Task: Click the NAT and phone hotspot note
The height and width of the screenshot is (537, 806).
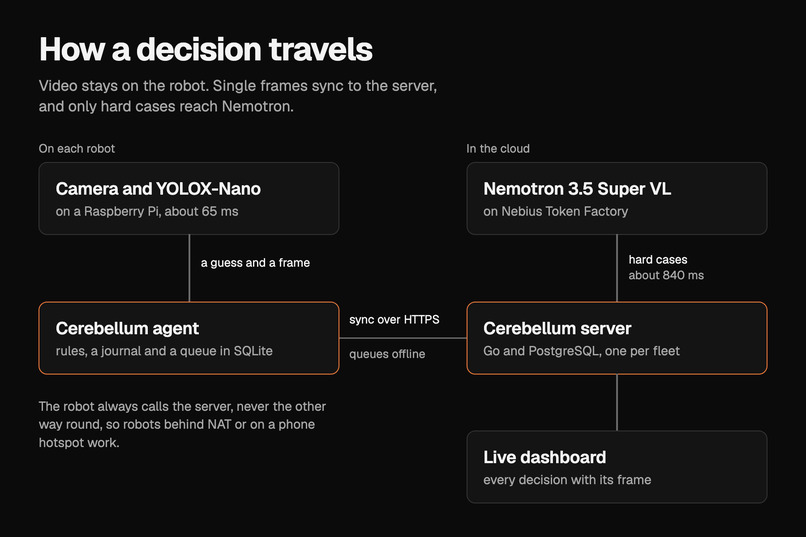Action: click(x=182, y=424)
